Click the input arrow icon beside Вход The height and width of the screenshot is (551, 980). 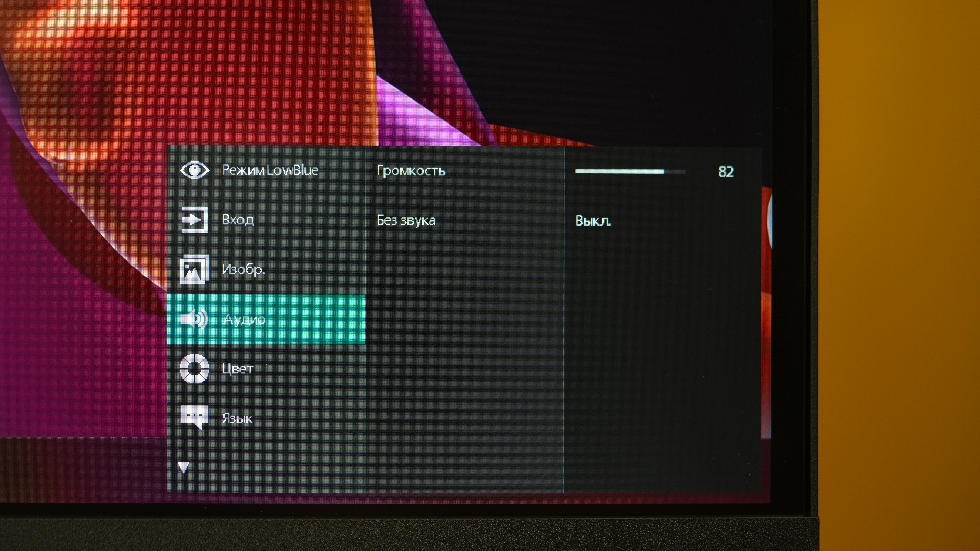tap(194, 219)
